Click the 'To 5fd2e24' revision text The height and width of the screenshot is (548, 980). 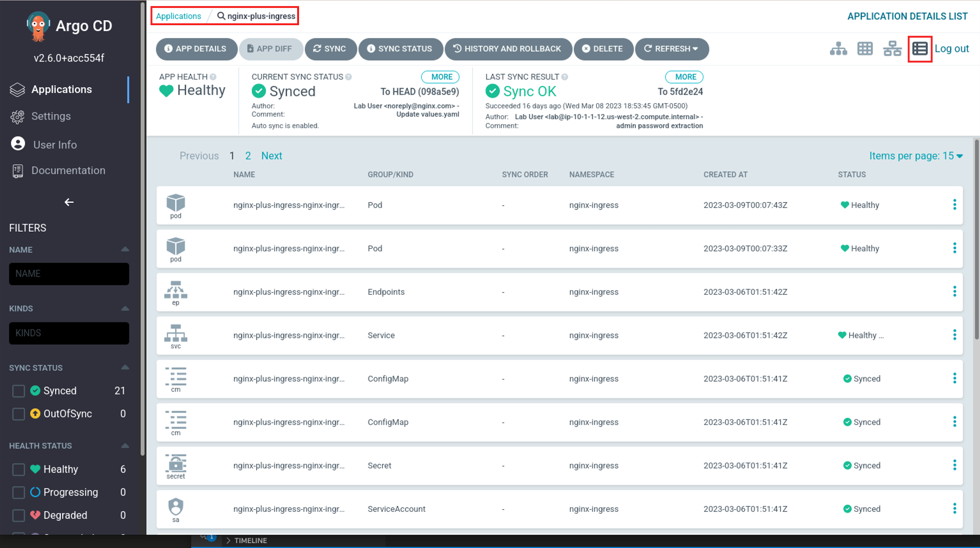click(681, 92)
